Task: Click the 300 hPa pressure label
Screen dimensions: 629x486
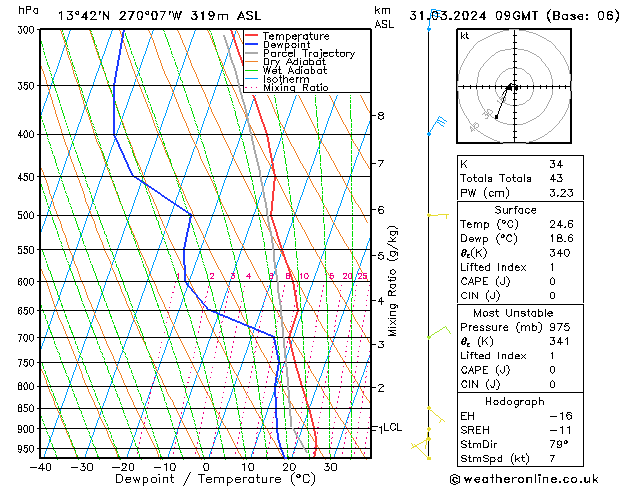Action: [28, 30]
